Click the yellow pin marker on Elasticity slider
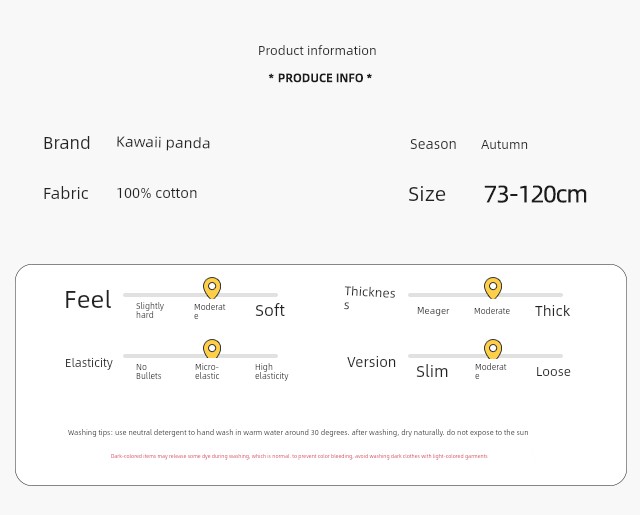 pos(212,349)
